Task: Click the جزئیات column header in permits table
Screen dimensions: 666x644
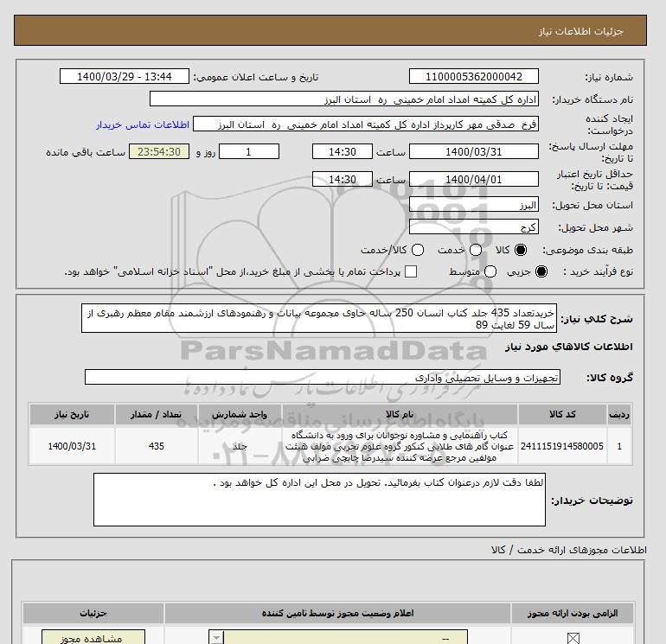Action: pos(93,614)
